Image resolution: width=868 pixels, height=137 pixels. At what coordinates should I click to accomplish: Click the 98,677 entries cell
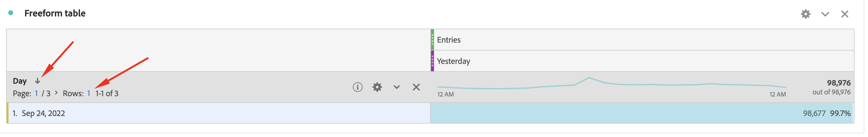tap(814, 114)
